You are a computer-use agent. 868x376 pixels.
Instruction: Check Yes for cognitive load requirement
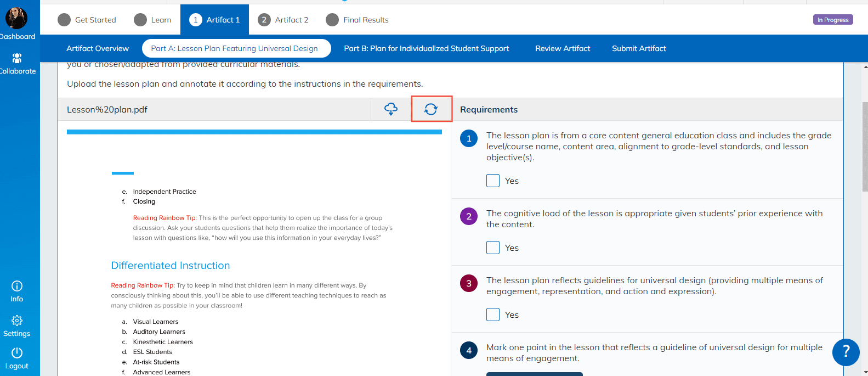tap(493, 248)
